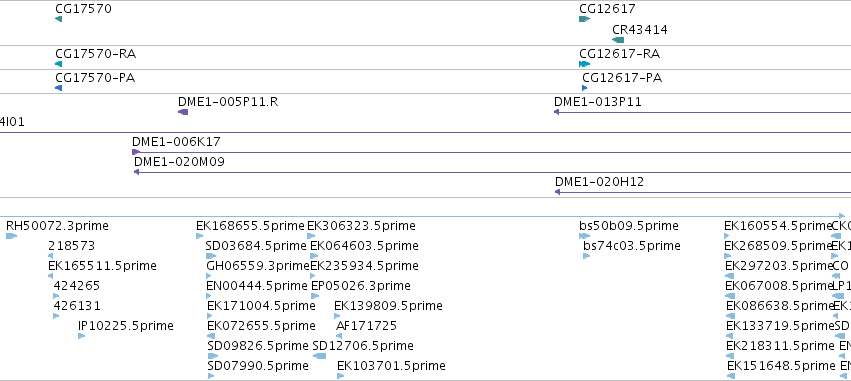851x381 pixels.
Task: Click the bs74c03.5prime EST label
Action: pyautogui.click(x=632, y=246)
